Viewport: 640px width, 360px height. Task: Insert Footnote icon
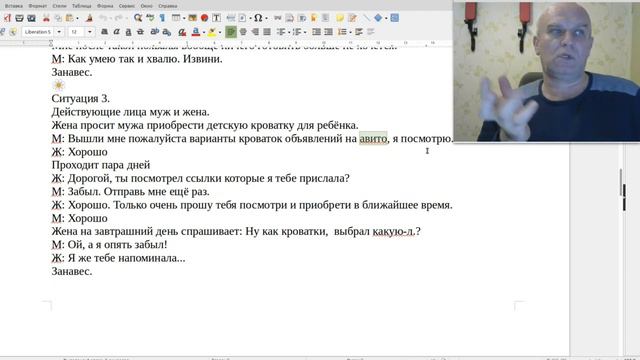coord(289,18)
